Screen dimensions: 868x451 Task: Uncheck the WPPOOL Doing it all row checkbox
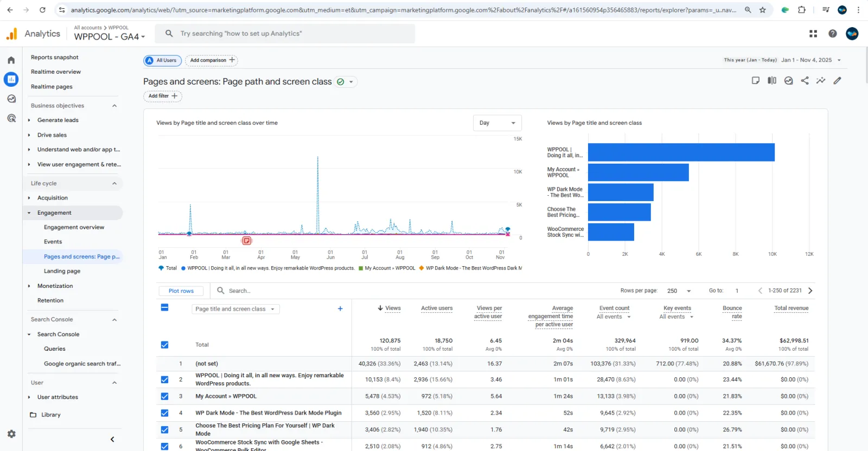coord(165,379)
